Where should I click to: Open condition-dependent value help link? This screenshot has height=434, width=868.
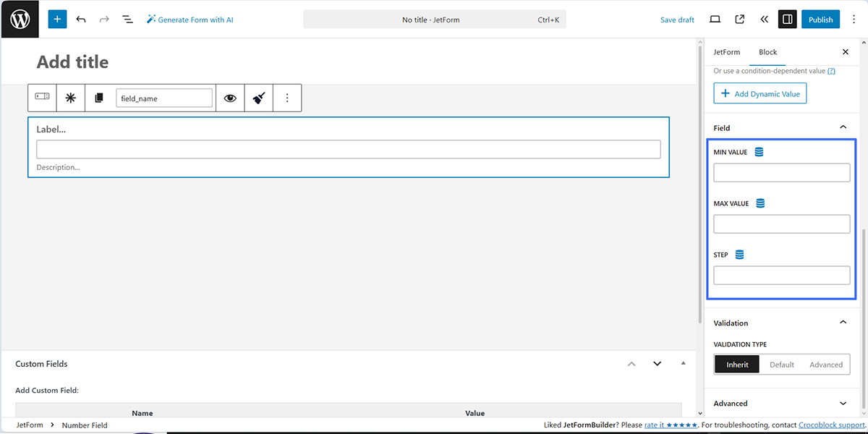coord(831,71)
